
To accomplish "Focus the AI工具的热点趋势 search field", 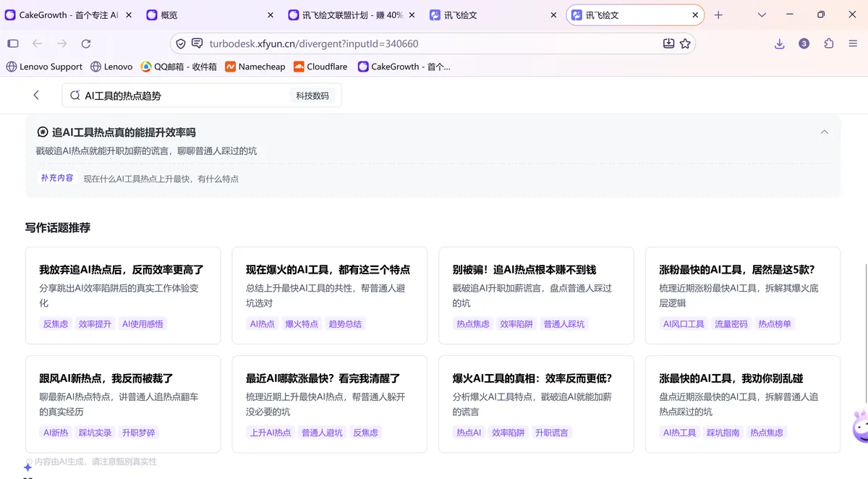I will coord(203,96).
